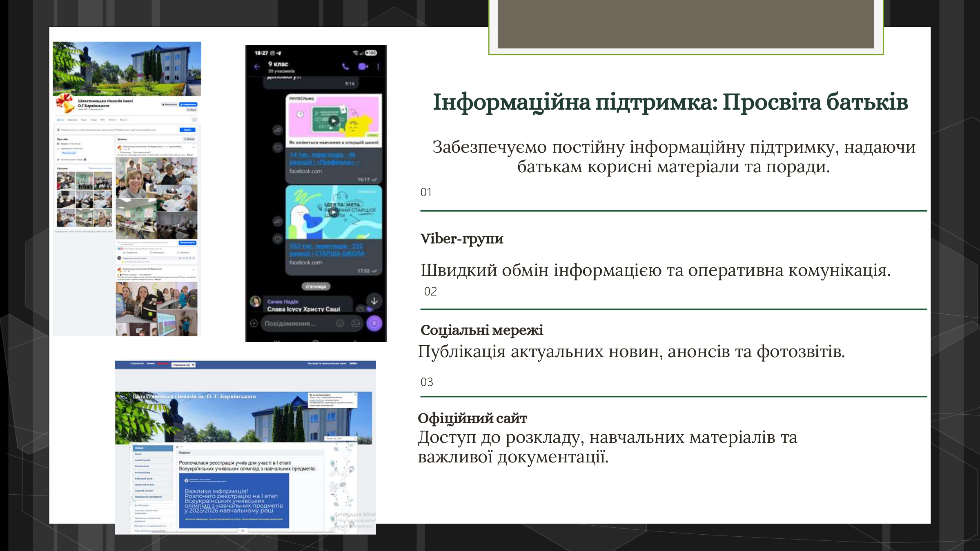
Task: Click the website site search field
Action: (339, 439)
